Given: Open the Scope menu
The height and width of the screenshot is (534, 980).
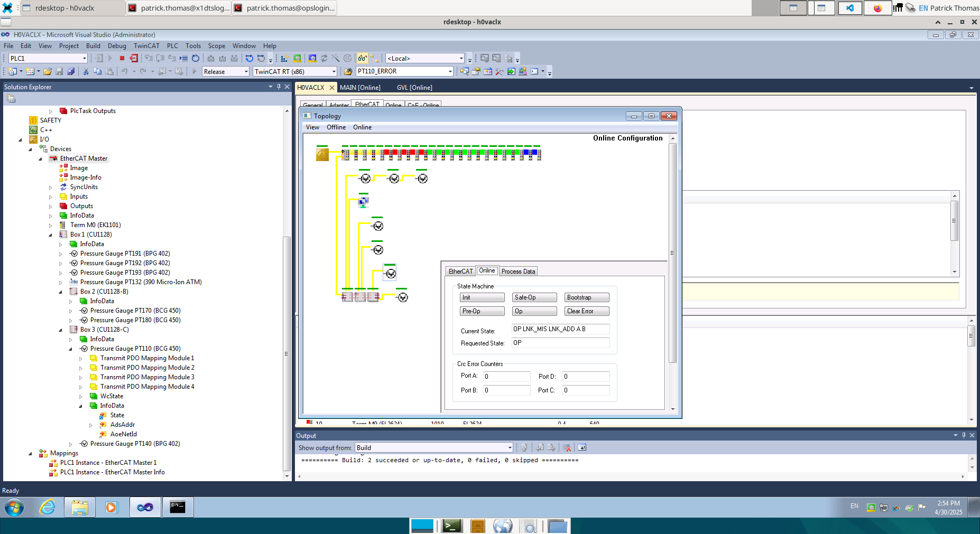Looking at the screenshot, I should (x=217, y=46).
